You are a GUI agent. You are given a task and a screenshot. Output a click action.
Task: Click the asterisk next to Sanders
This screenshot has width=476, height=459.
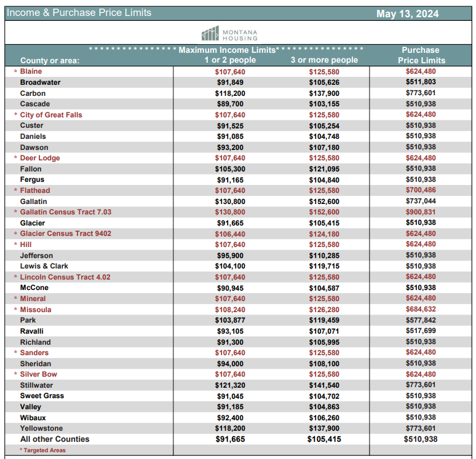tap(15, 353)
